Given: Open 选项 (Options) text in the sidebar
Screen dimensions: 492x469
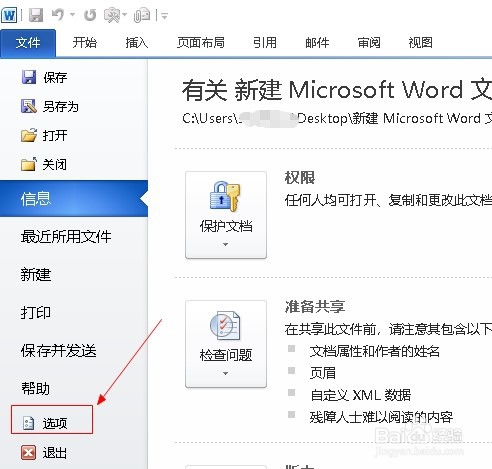Looking at the screenshot, I should pos(55,423).
